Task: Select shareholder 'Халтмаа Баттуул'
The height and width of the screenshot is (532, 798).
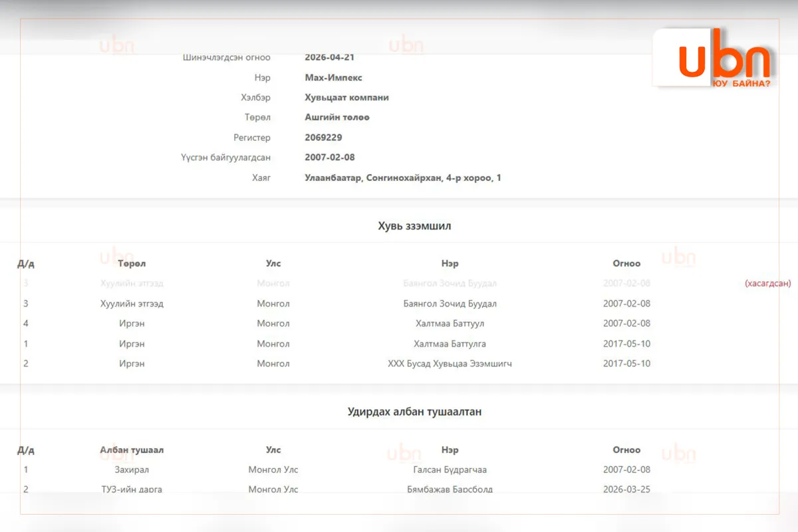Action: (450, 324)
